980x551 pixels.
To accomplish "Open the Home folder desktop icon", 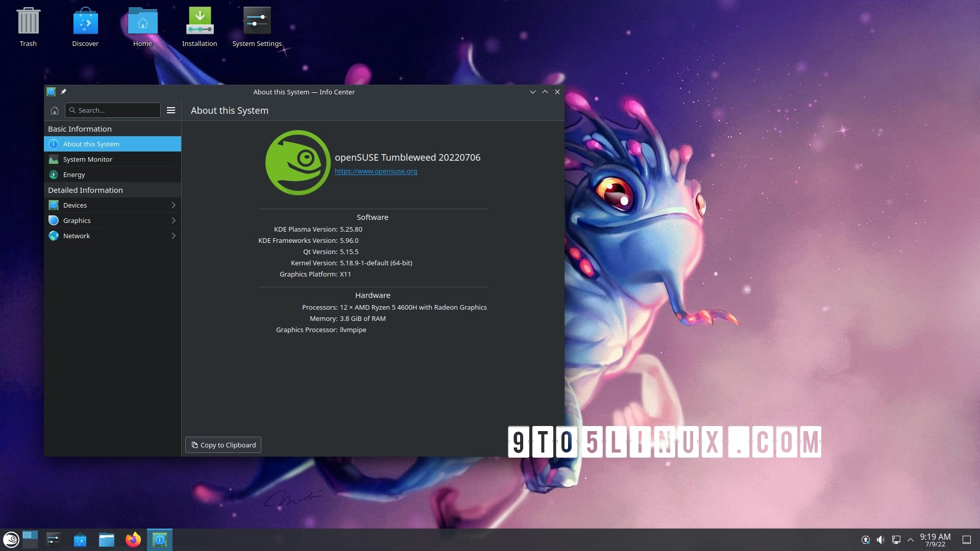I will click(x=142, y=27).
